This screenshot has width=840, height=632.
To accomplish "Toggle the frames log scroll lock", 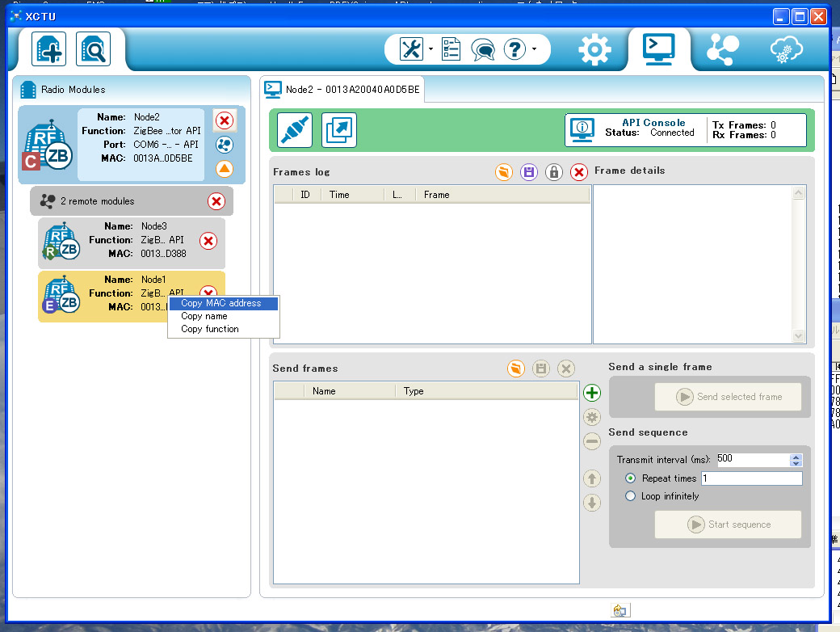I will [554, 172].
